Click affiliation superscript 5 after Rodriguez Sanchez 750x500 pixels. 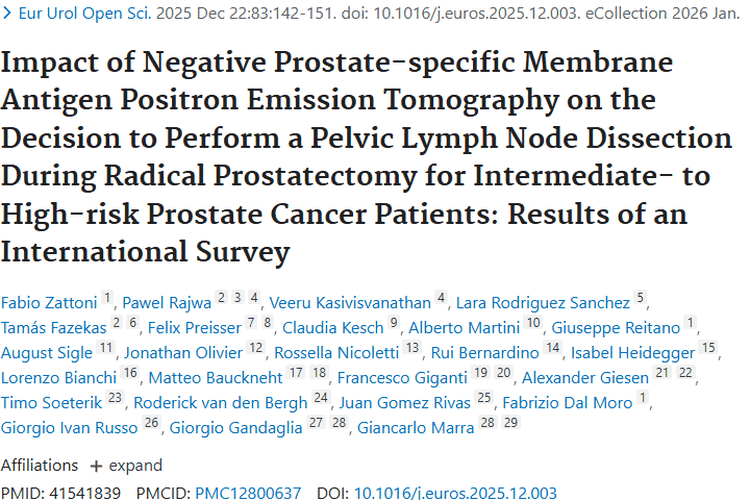pos(641,298)
